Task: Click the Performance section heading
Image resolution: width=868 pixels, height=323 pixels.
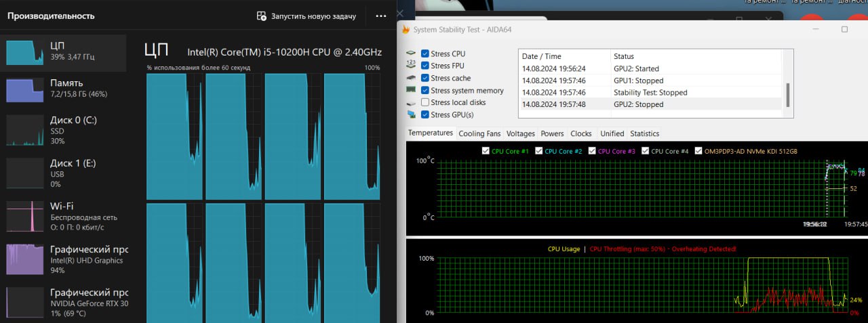Action: (x=51, y=16)
